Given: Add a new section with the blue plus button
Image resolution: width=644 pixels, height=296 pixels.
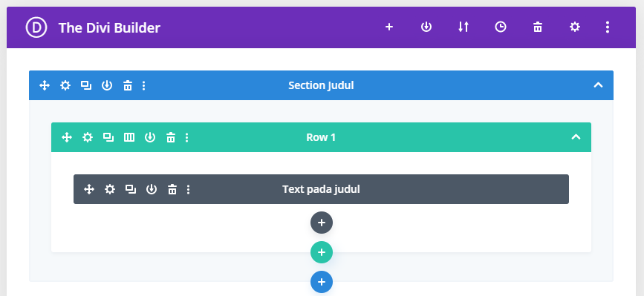Looking at the screenshot, I should point(322,282).
